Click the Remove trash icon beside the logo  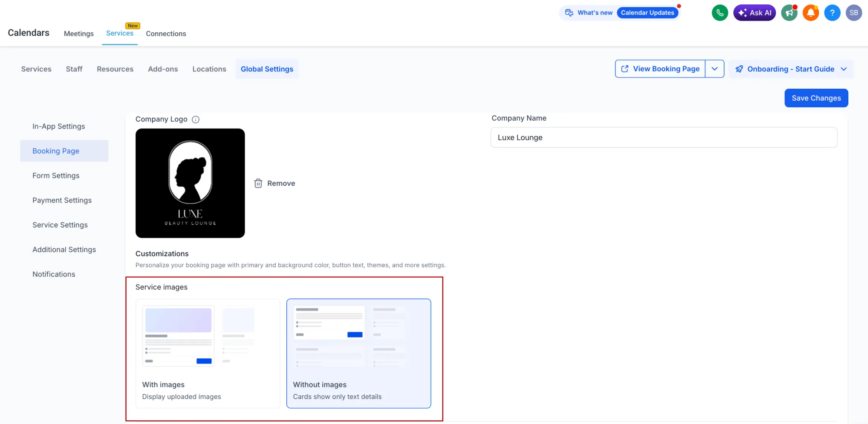point(258,183)
